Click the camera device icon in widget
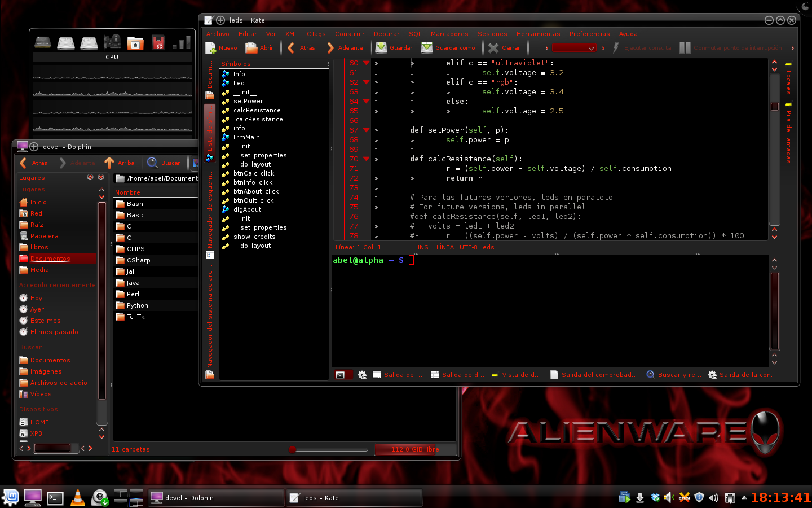812x508 pixels. [x=112, y=42]
